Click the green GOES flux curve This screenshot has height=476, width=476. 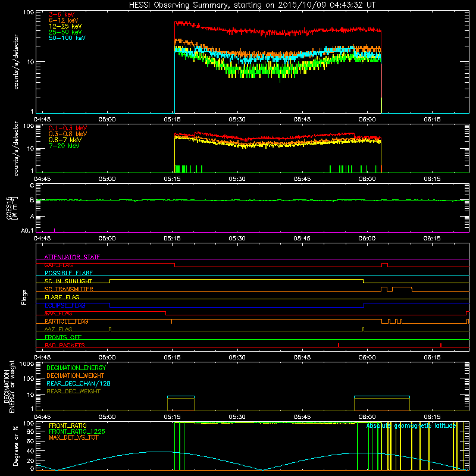pos(252,200)
